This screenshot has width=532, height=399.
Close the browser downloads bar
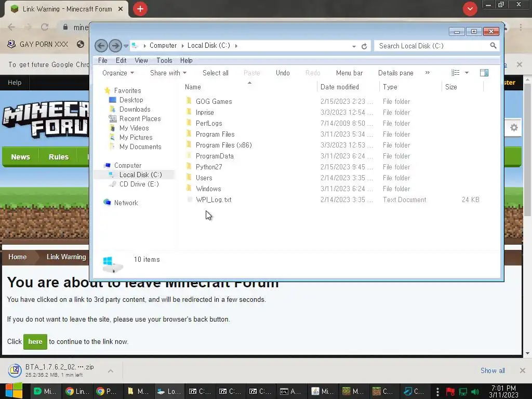click(x=523, y=370)
